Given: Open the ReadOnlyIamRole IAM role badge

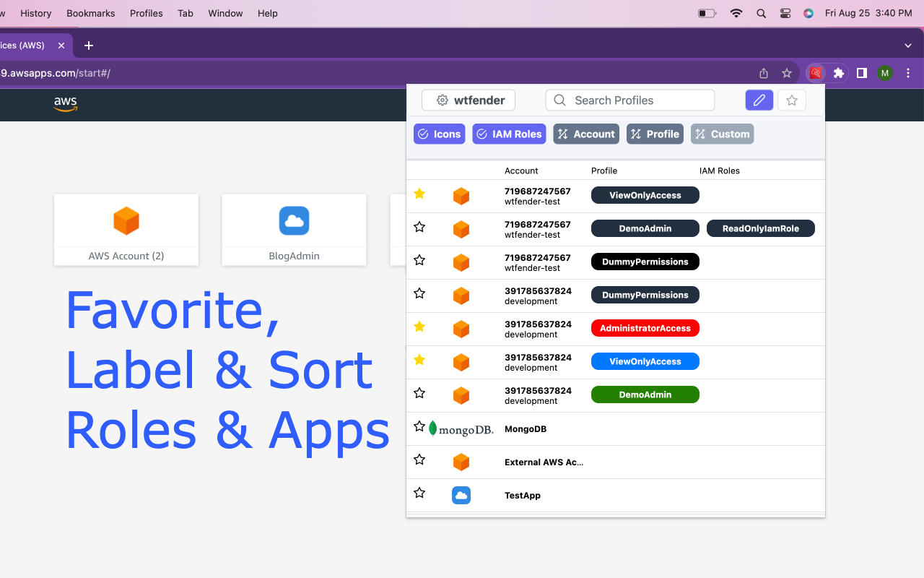Looking at the screenshot, I should coord(760,228).
